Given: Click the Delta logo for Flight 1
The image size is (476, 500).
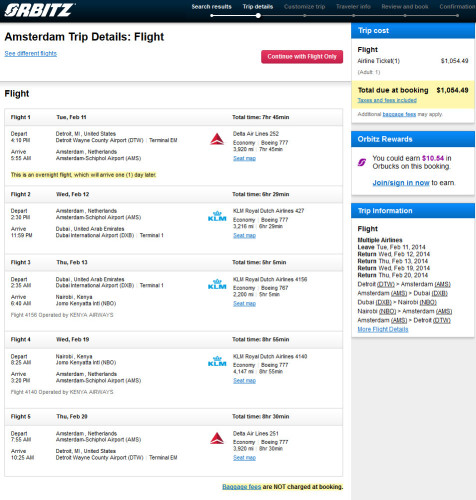Looking at the screenshot, I should (217, 139).
